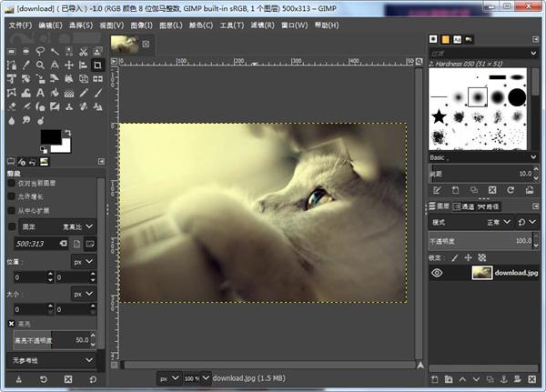Select the Bucket Fill tool
Screen dimensions: 546x392
(55, 93)
